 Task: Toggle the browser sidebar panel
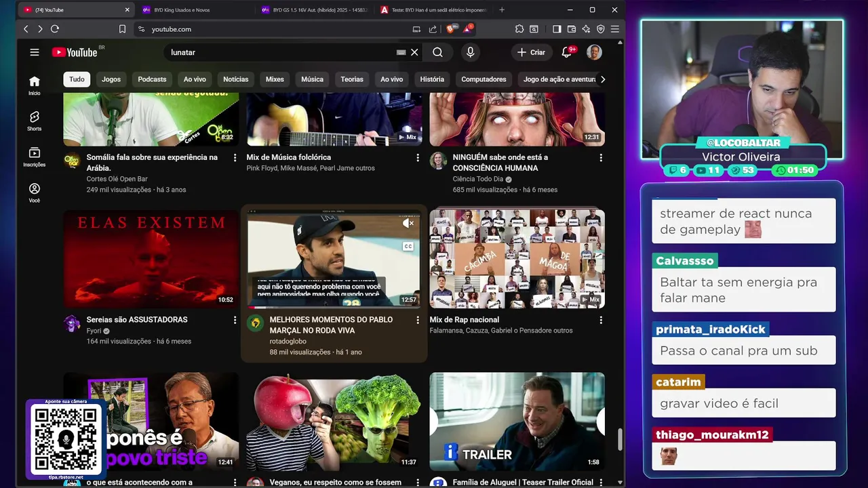coord(557,29)
